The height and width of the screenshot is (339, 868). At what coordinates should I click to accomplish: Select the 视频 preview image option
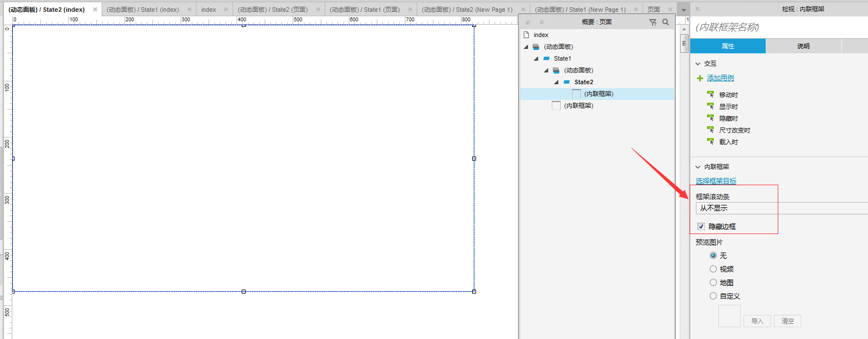[x=713, y=269]
